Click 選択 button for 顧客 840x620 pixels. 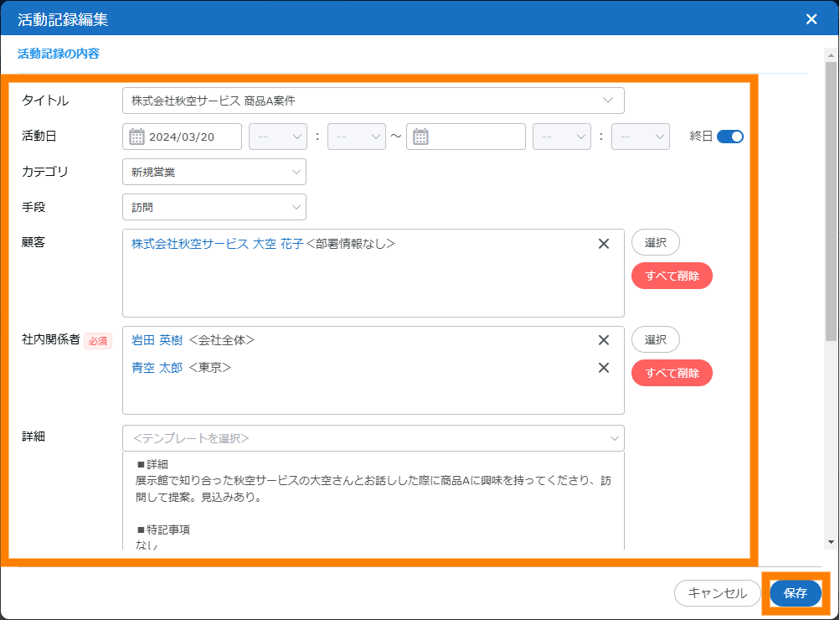tap(655, 242)
